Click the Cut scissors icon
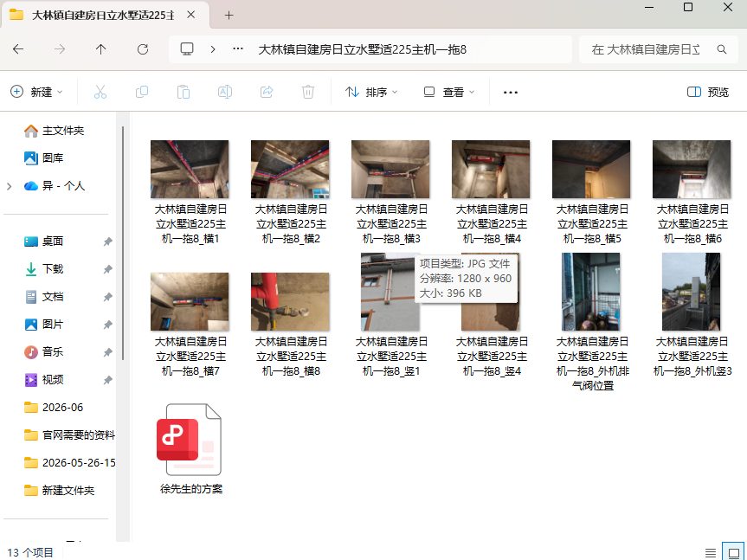The image size is (747, 560). [100, 92]
